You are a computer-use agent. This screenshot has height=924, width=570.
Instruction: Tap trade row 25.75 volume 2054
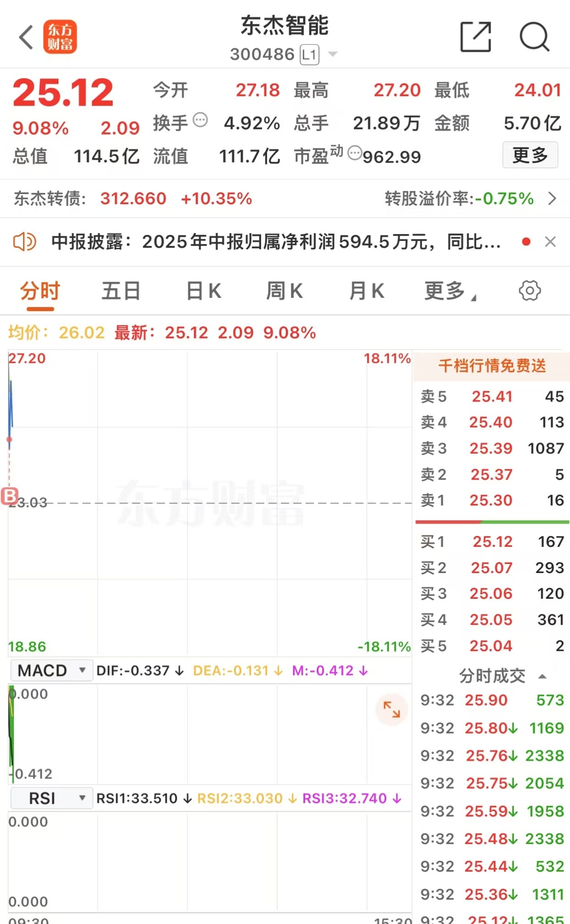point(492,783)
